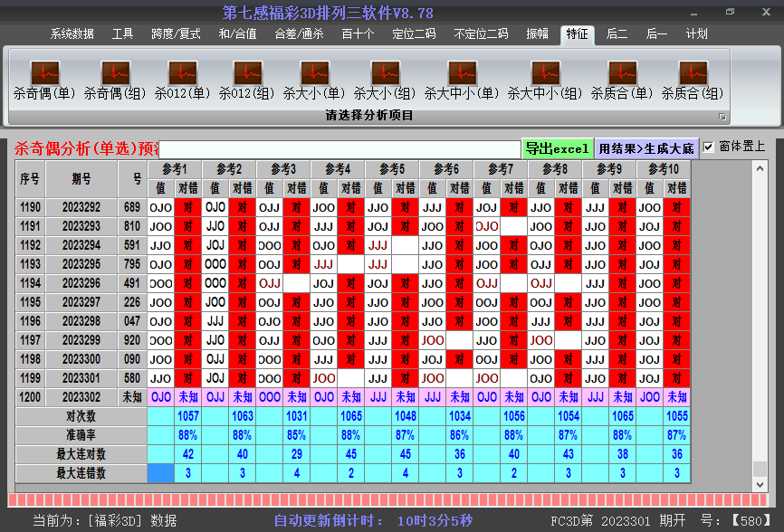Click the 准确率 summary row label
The height and width of the screenshot is (532, 784).
pyautogui.click(x=81, y=435)
